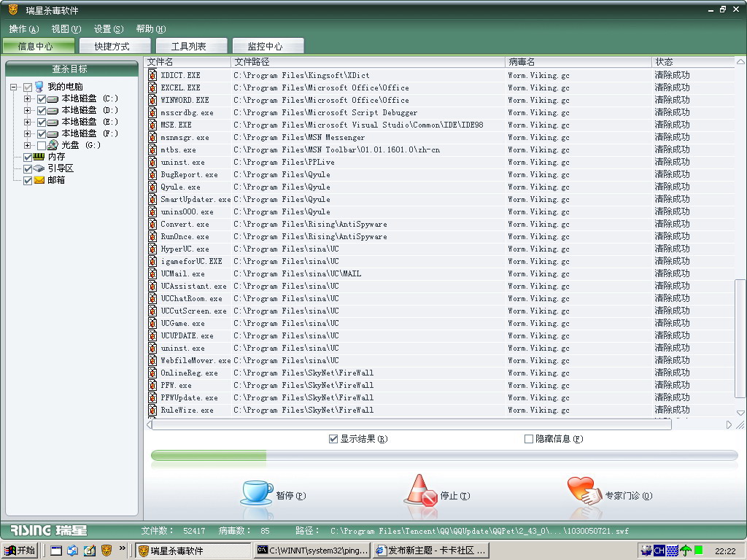Uncheck local disk F: checkbox

coord(42,134)
